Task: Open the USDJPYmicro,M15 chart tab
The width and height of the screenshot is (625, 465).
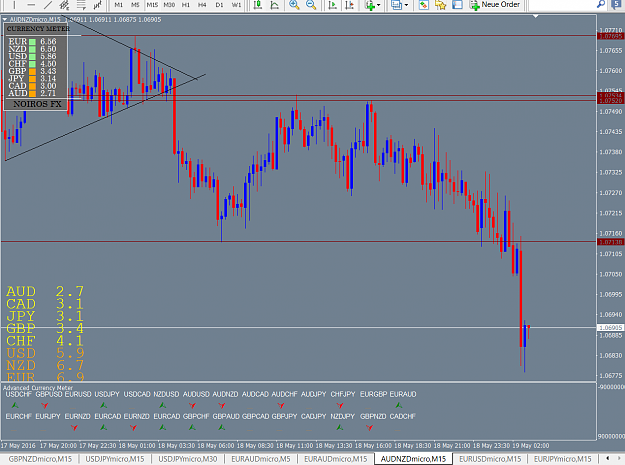Action: click(115, 459)
